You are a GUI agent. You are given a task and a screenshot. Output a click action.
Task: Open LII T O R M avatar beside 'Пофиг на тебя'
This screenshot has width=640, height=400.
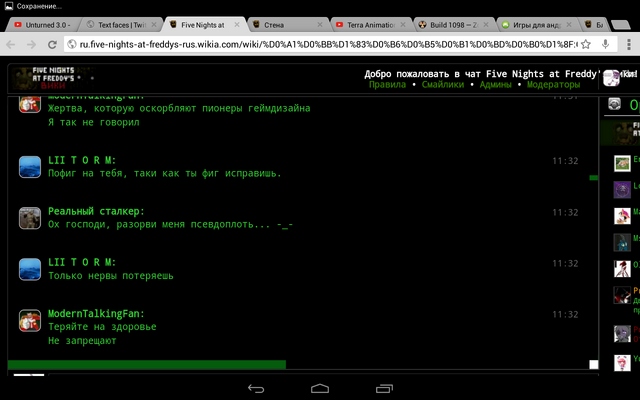tap(30, 167)
